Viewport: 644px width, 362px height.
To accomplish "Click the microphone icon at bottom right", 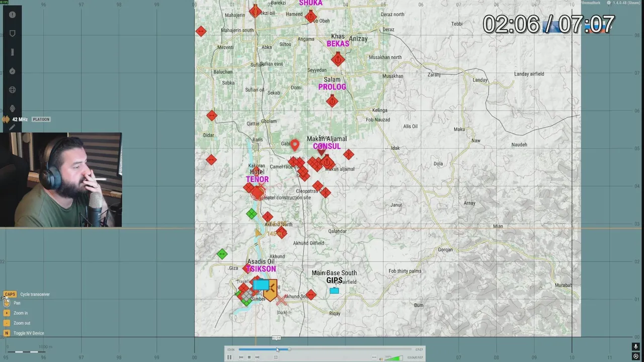I will coord(636,346).
